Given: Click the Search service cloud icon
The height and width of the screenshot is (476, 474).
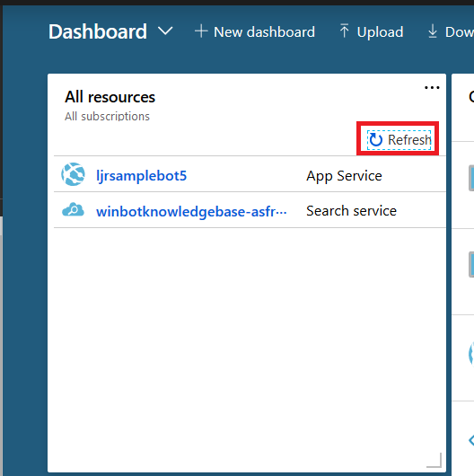Looking at the screenshot, I should [x=73, y=210].
